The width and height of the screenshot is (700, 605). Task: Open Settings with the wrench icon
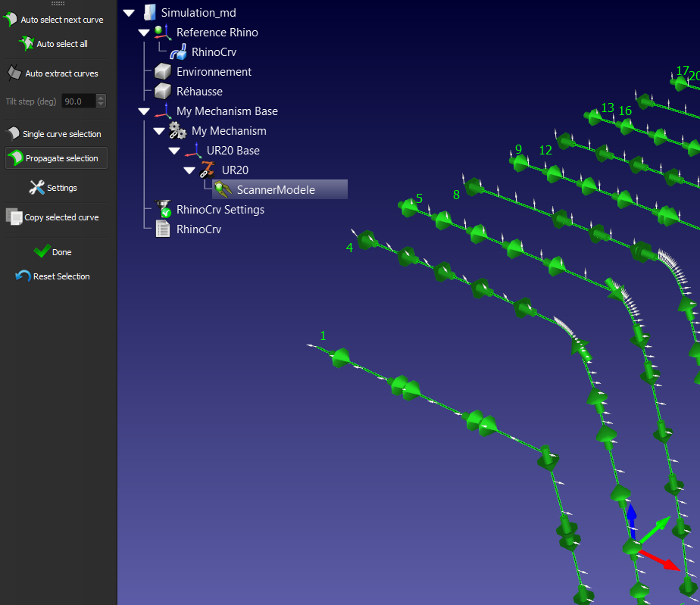(36, 187)
